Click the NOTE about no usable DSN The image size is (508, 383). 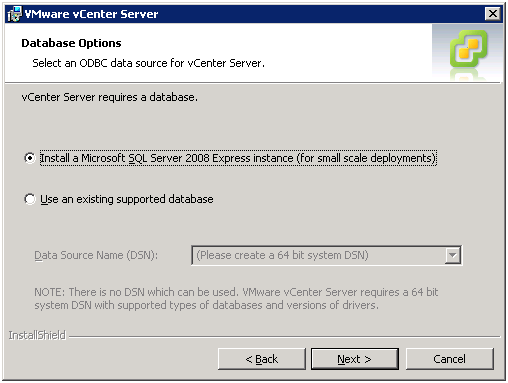tap(236, 298)
